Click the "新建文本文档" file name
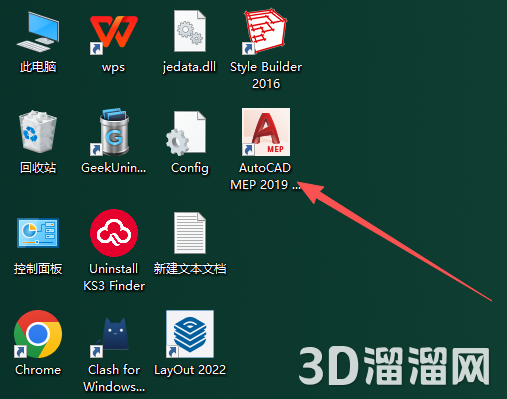This screenshot has height=399, width=507. pos(190,269)
